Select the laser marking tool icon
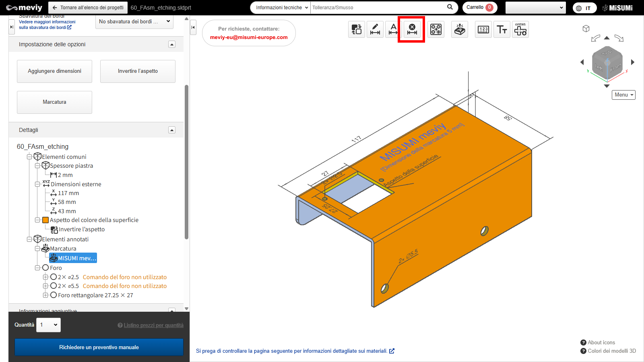Screen dimensions: 644x362 [460, 29]
